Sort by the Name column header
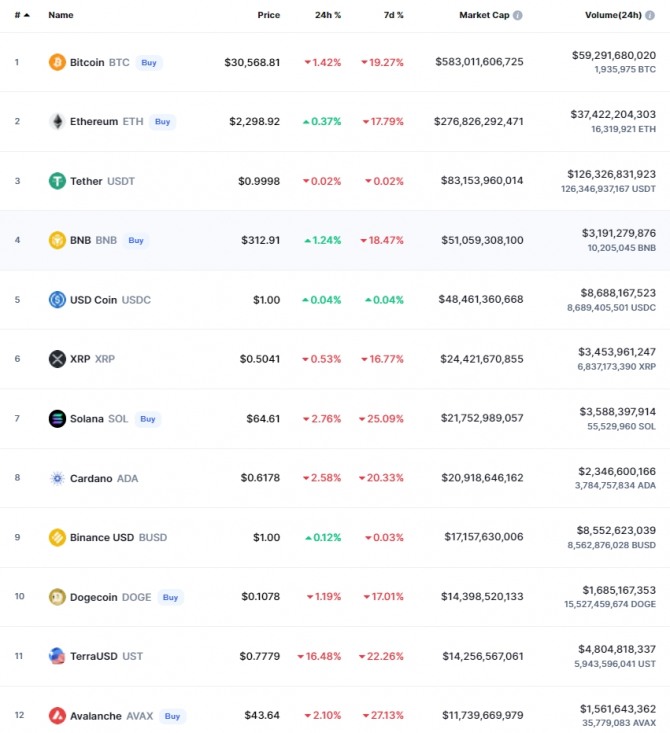Image resolution: width=670 pixels, height=733 pixels. coord(61,16)
